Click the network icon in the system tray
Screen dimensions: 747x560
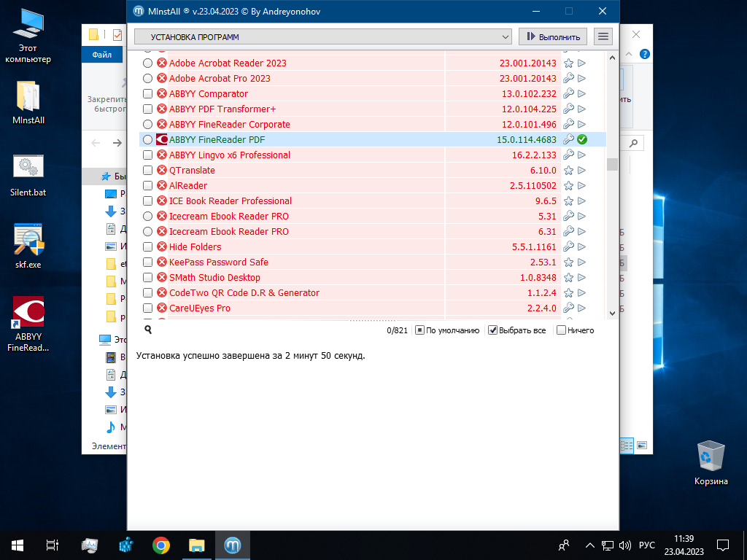click(608, 545)
